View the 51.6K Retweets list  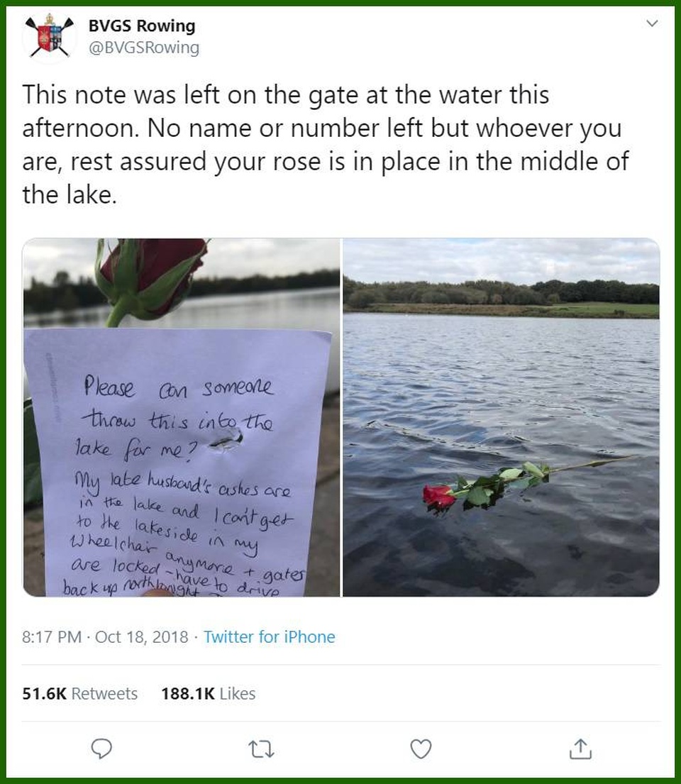[x=79, y=693]
